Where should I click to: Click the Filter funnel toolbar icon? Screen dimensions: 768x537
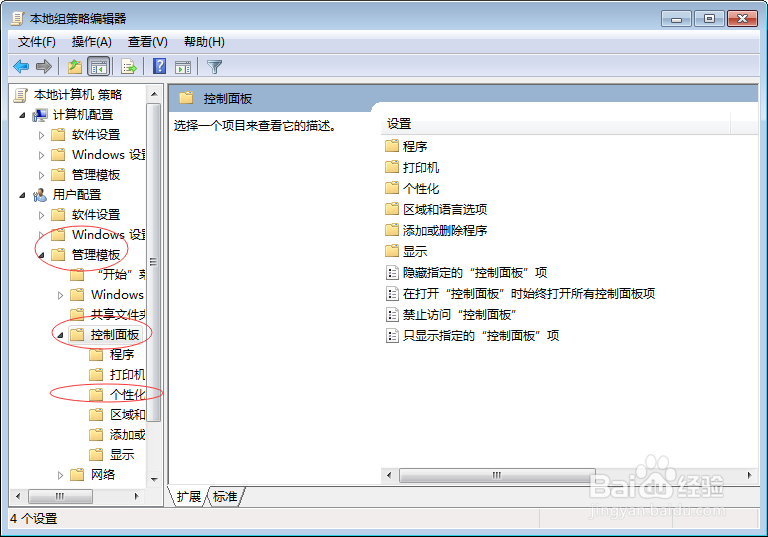(x=215, y=66)
